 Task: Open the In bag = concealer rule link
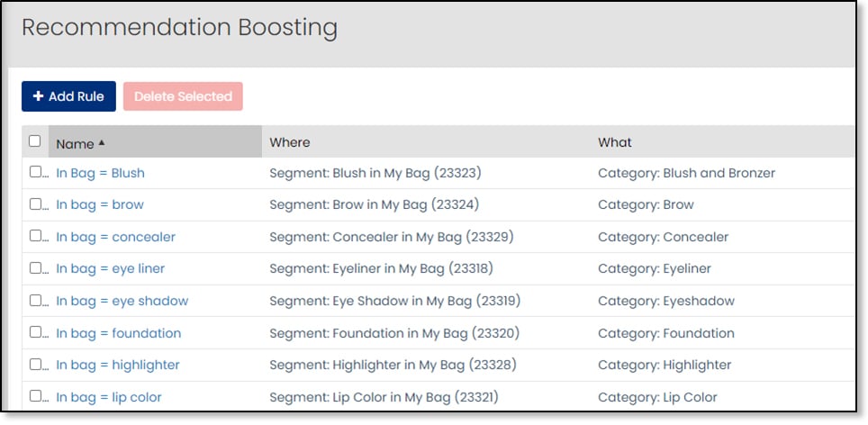coord(115,237)
